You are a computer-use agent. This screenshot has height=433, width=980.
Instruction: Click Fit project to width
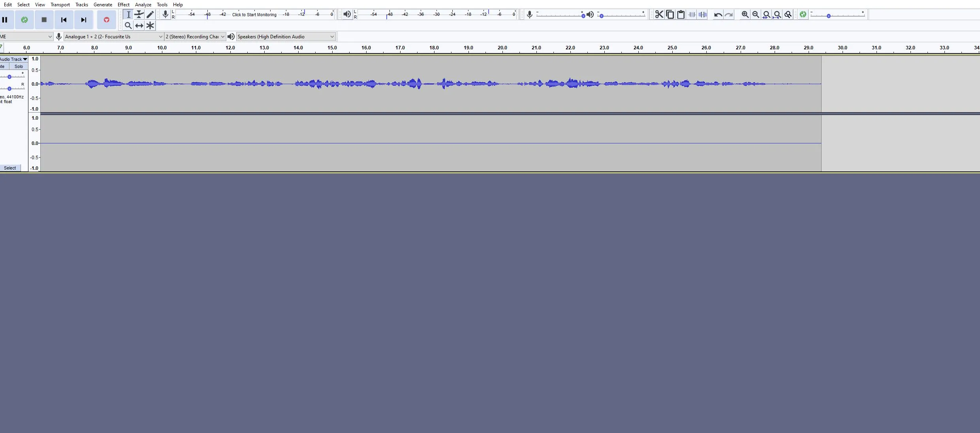(777, 15)
